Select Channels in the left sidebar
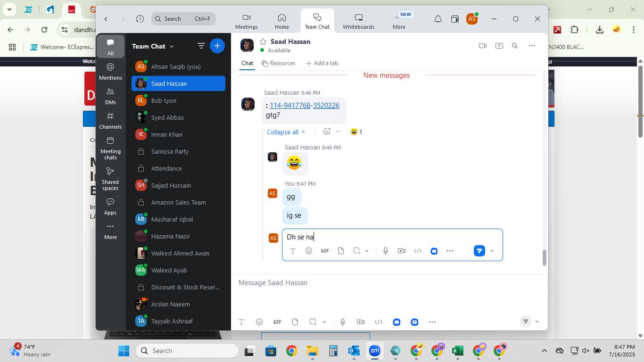 (110, 120)
